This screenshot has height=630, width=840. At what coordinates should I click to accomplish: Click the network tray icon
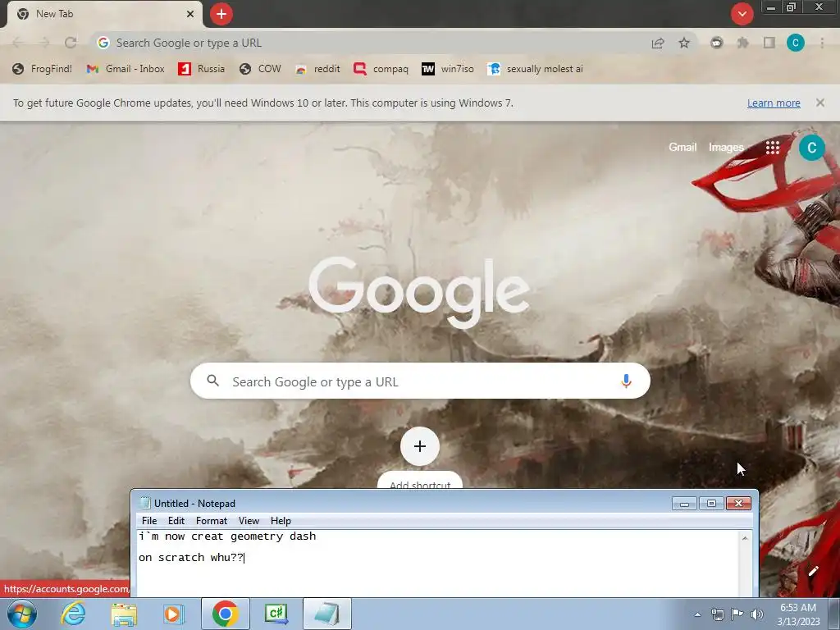(717, 614)
